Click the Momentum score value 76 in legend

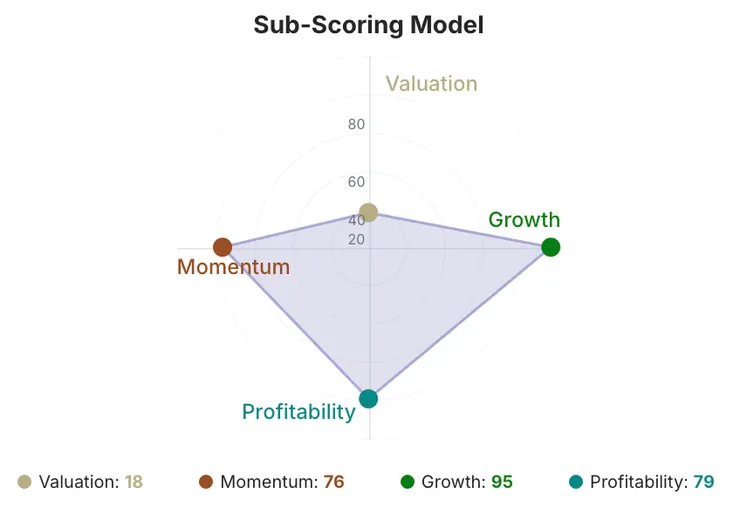click(334, 482)
